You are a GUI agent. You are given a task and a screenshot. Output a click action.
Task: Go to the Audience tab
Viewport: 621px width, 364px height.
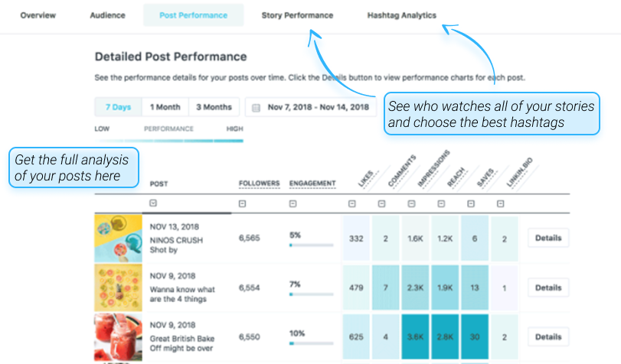pyautogui.click(x=107, y=15)
